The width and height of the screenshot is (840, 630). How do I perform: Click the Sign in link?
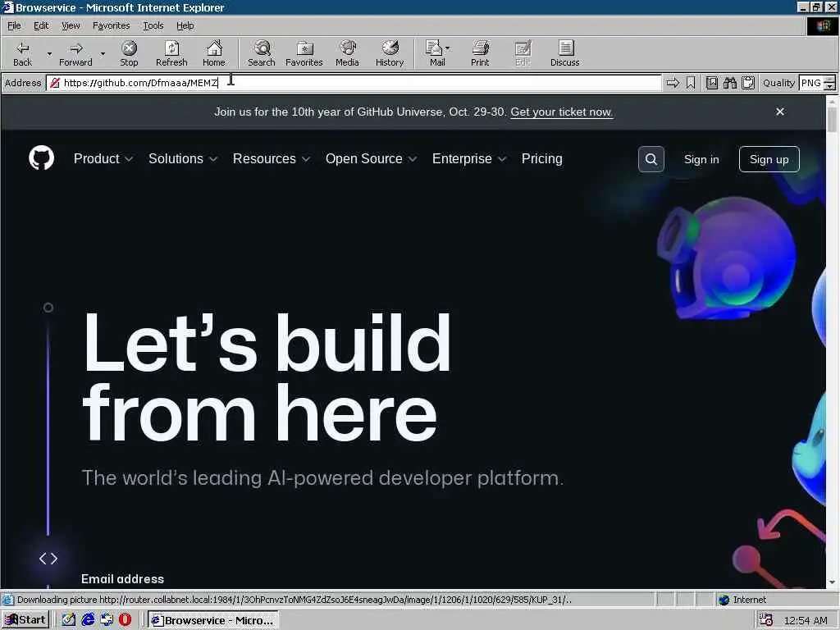701,159
